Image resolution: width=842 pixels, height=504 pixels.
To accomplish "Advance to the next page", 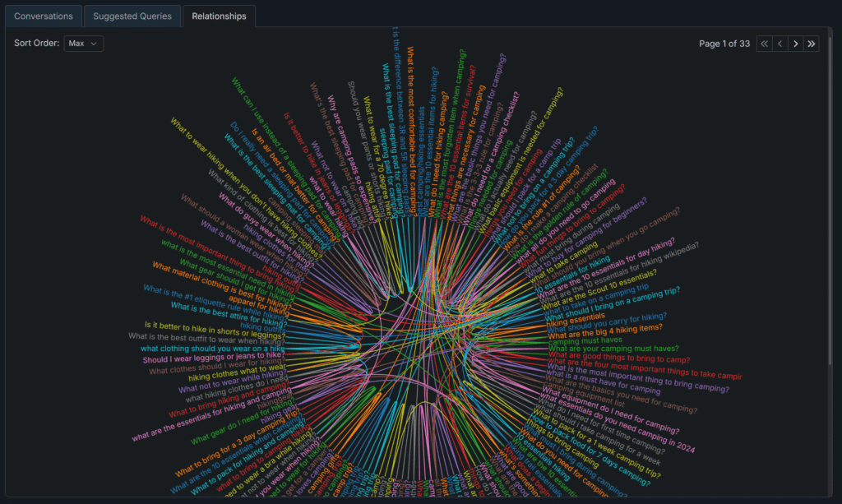I will (796, 44).
